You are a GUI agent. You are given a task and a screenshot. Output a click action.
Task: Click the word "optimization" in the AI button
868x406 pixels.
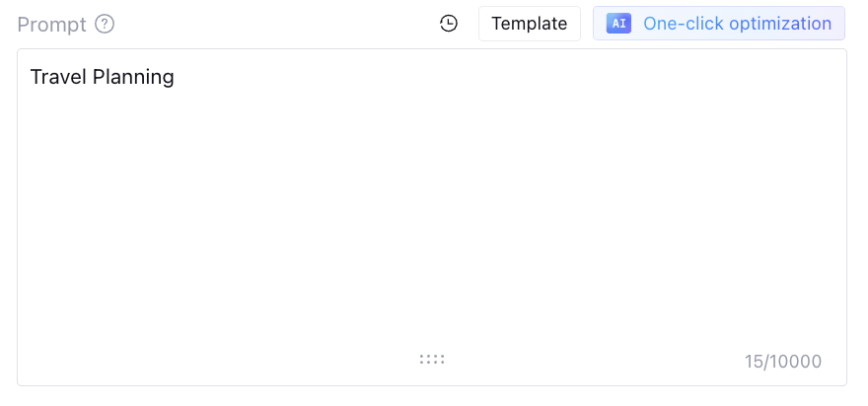(777, 24)
